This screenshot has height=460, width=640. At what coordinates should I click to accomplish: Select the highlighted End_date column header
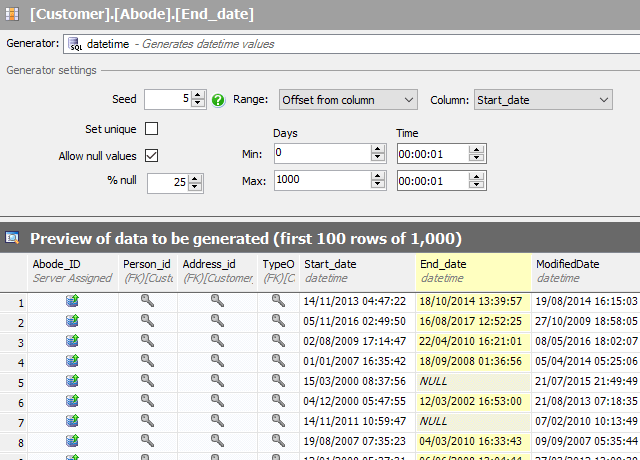point(473,272)
